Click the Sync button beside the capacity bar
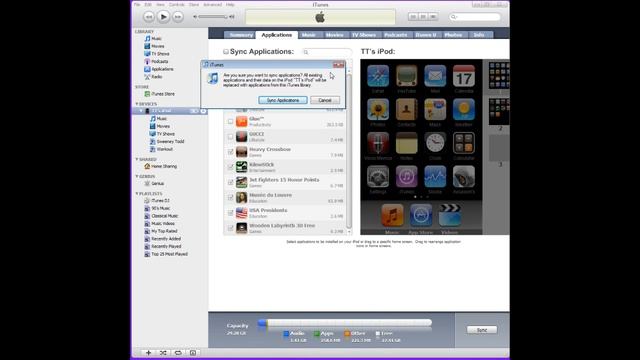The height and width of the screenshot is (360, 640). (482, 330)
